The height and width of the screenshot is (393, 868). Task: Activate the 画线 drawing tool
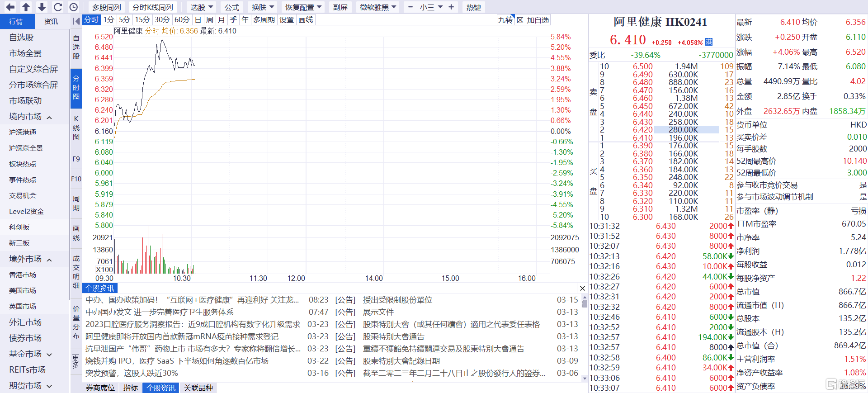pyautogui.click(x=306, y=19)
